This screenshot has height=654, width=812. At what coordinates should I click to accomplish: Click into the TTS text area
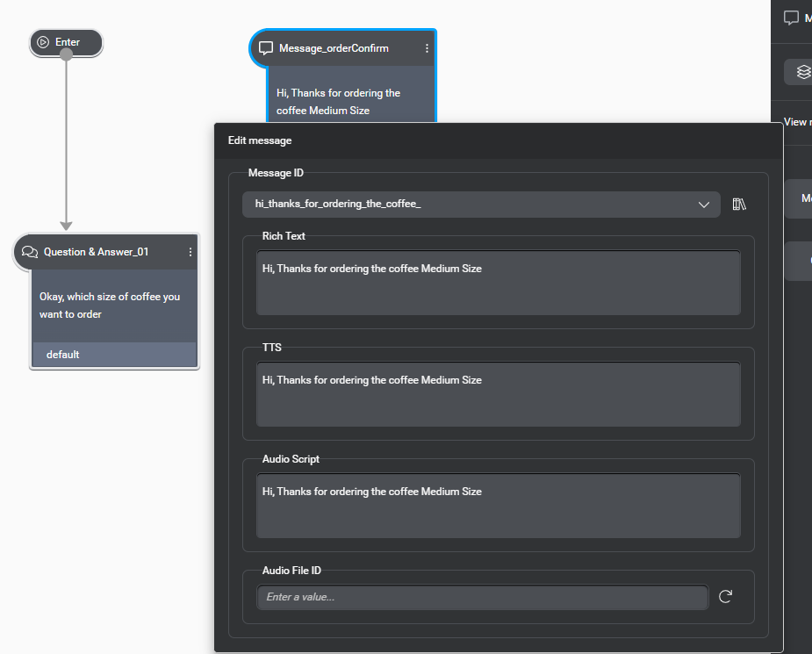coord(498,394)
